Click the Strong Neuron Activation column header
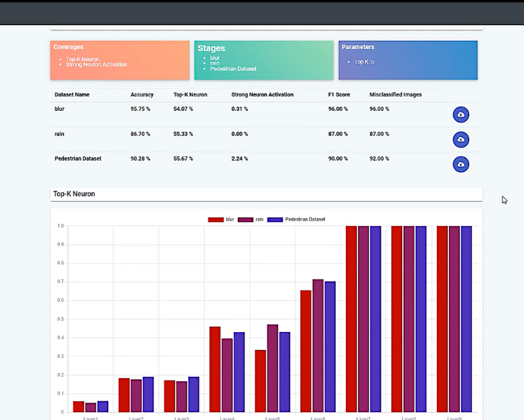This screenshot has width=524, height=420. pos(262,94)
